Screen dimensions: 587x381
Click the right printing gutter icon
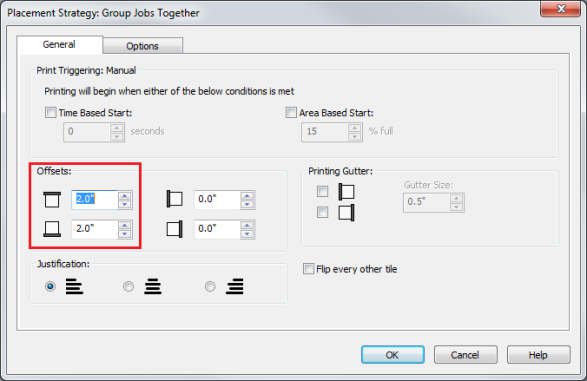point(346,213)
